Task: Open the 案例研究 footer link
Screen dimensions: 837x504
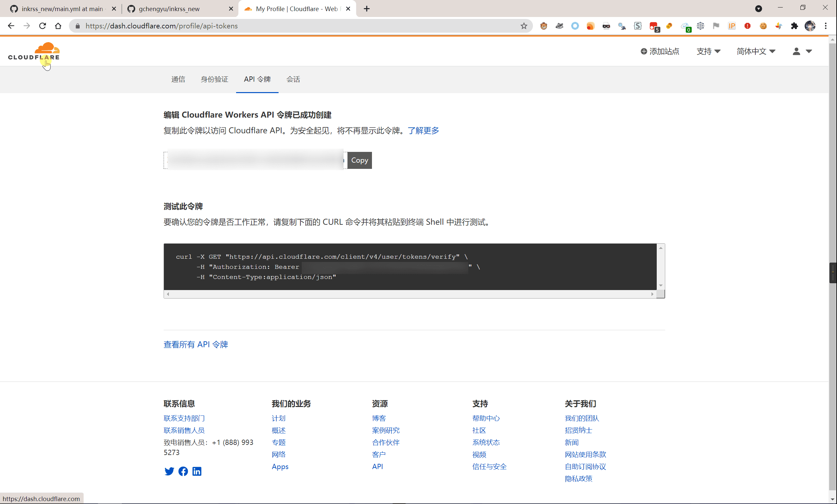Action: 386,430
